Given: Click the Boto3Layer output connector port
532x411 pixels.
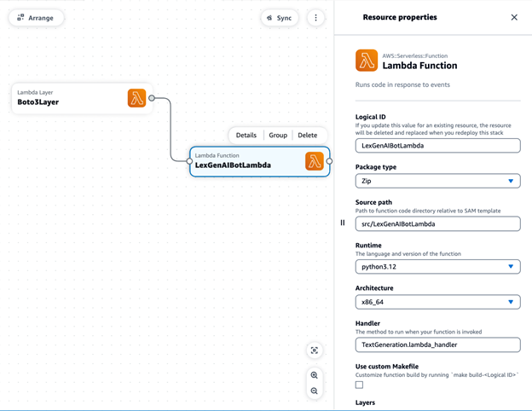Looking at the screenshot, I should click(152, 98).
